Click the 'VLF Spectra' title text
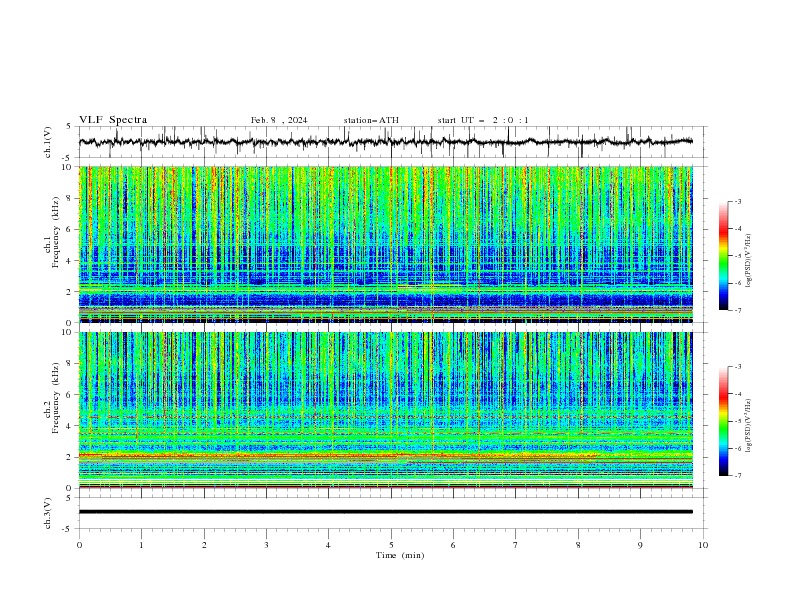Screen dimensions: 792x612 113,120
